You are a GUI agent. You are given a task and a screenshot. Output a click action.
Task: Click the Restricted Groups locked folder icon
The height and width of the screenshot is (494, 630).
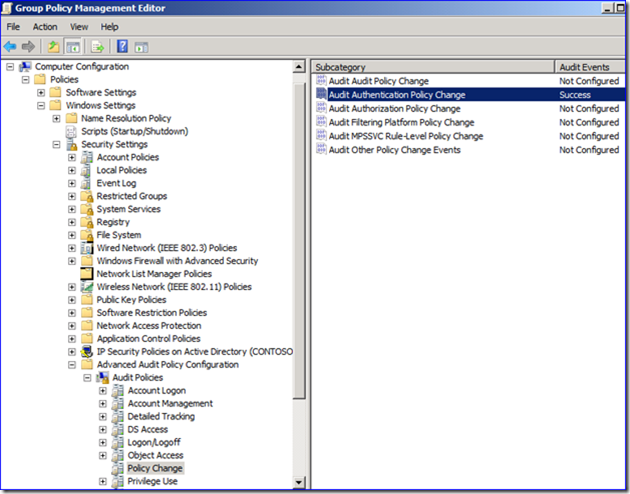[87, 196]
